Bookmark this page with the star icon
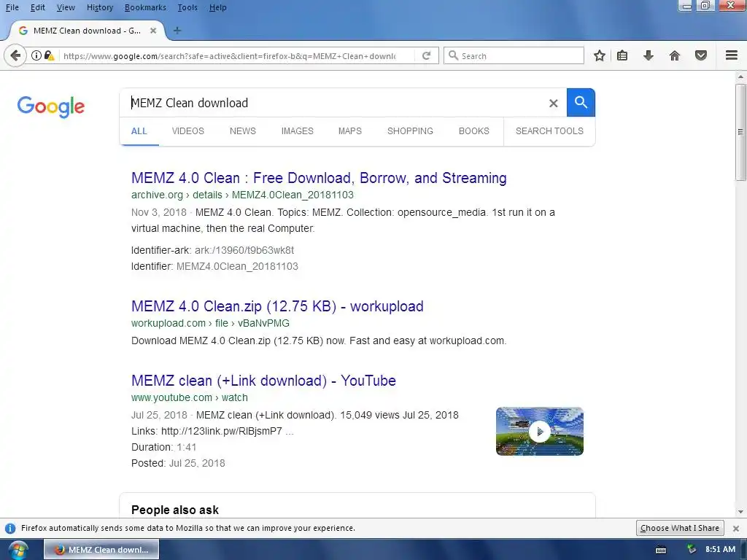This screenshot has width=747, height=560. 600,55
